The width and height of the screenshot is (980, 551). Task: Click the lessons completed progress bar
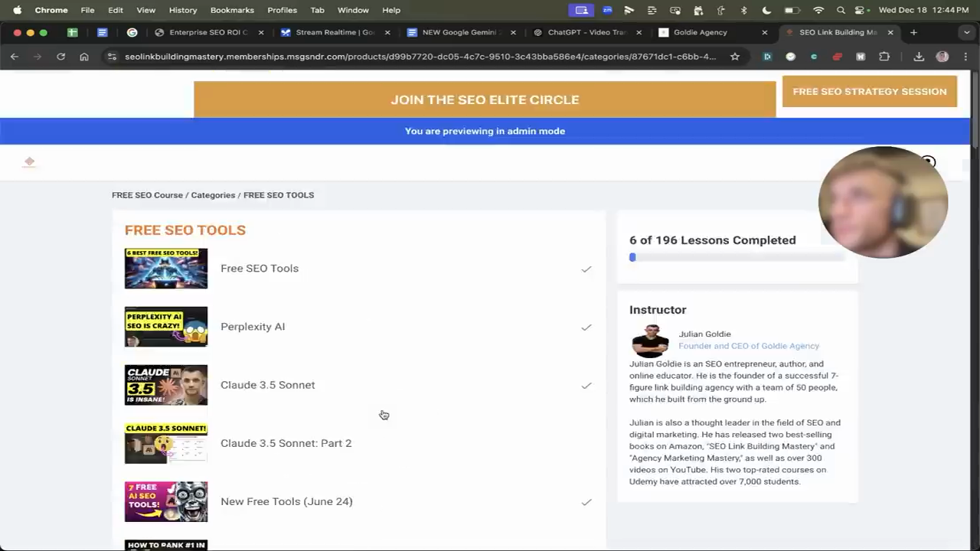coord(737,258)
